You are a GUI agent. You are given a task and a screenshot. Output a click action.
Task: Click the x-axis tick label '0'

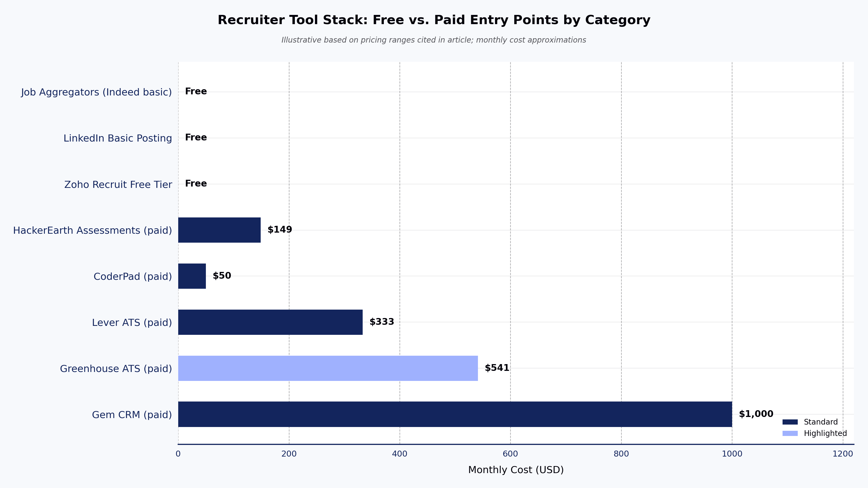pyautogui.click(x=178, y=454)
